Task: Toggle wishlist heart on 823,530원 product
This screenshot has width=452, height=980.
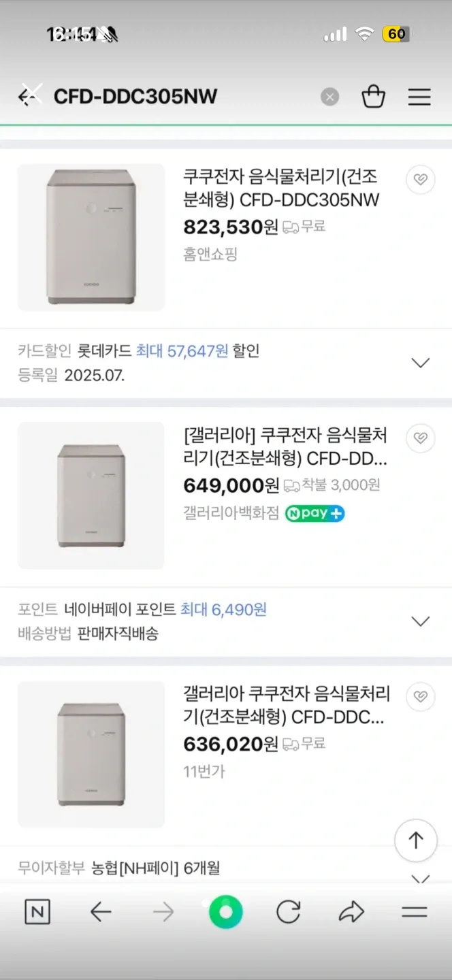Action: (x=420, y=180)
